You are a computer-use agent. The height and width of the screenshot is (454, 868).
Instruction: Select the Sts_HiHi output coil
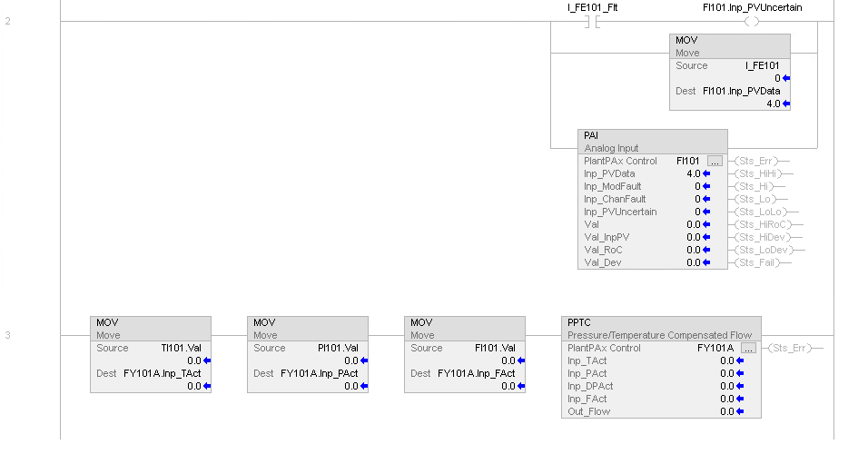click(x=761, y=173)
